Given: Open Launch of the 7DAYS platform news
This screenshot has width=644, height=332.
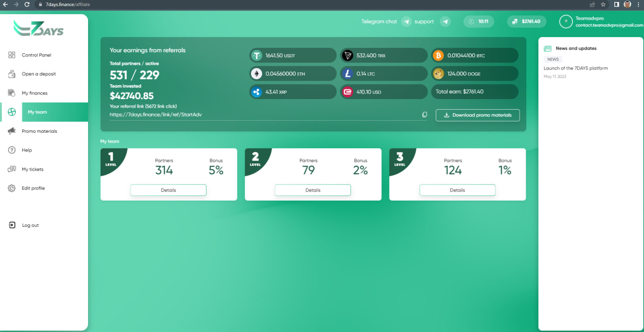Looking at the screenshot, I should coord(576,68).
